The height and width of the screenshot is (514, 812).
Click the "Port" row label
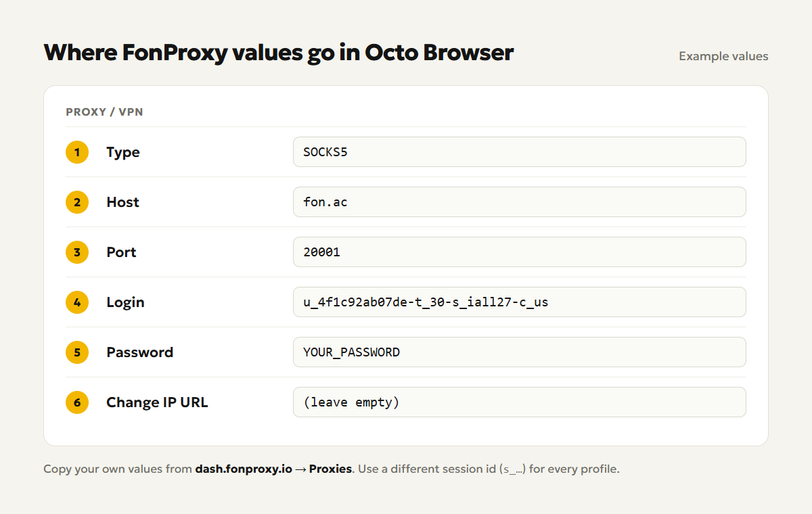(x=121, y=252)
